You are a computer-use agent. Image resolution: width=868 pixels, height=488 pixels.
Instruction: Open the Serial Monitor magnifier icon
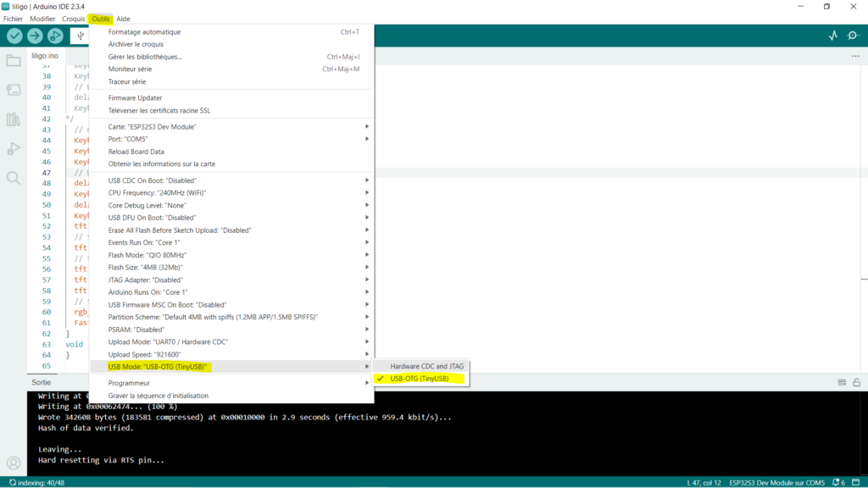click(x=853, y=36)
